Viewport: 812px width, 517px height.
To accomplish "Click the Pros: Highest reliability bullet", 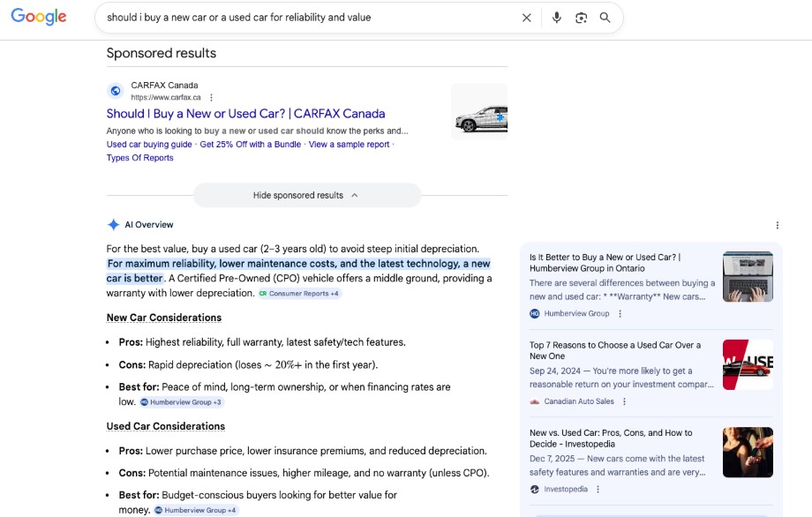I will click(x=262, y=342).
